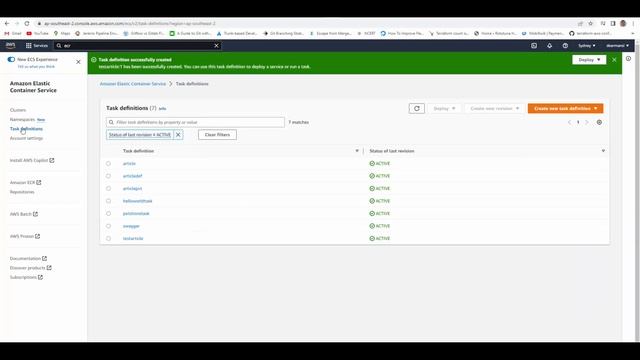Open the Trunk based Development bookmark
The width and height of the screenshot is (640, 360).
click(237, 33)
